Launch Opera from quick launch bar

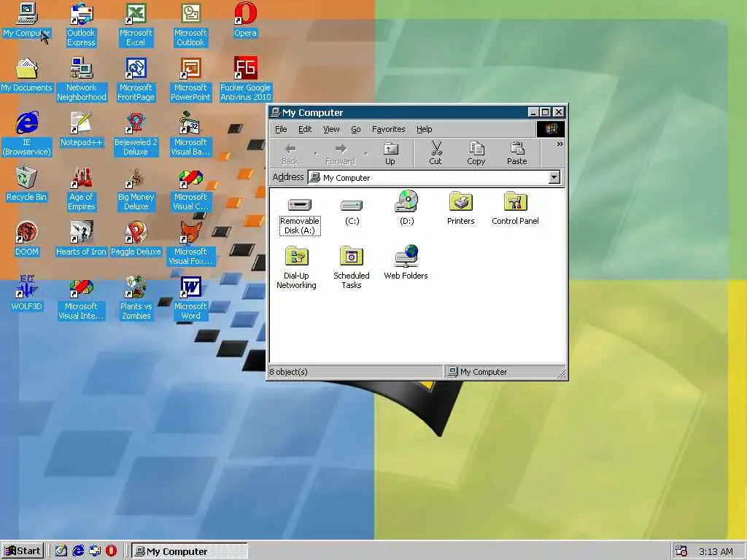[x=111, y=551]
